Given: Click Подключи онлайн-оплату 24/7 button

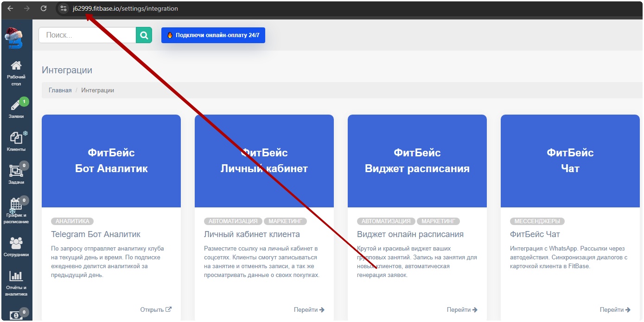Looking at the screenshot, I should pos(213,35).
